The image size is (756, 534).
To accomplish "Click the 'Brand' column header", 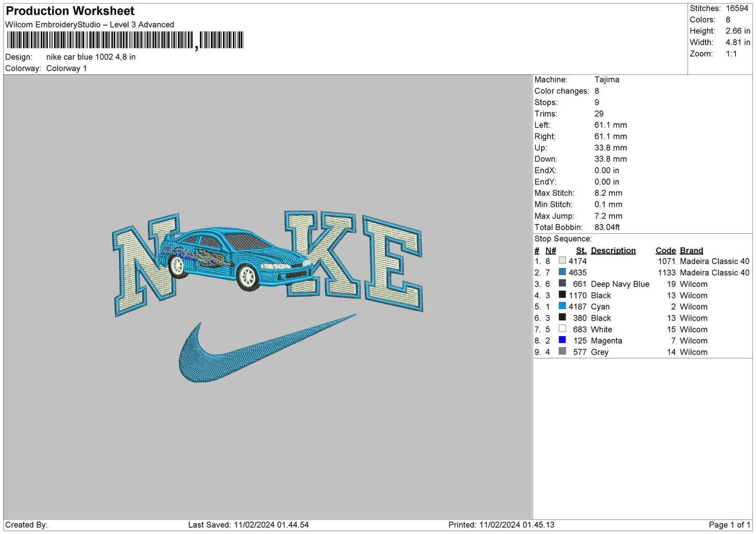I will click(x=692, y=251).
